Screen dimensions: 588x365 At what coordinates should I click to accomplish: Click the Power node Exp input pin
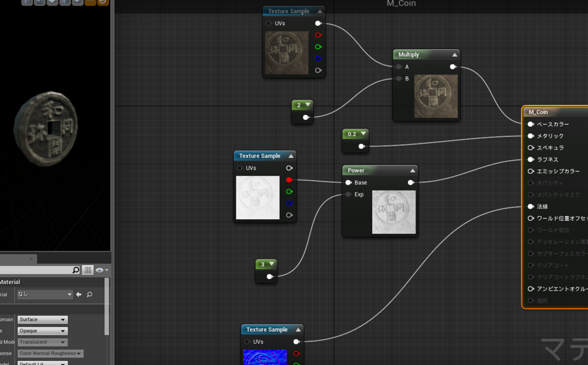tap(349, 194)
